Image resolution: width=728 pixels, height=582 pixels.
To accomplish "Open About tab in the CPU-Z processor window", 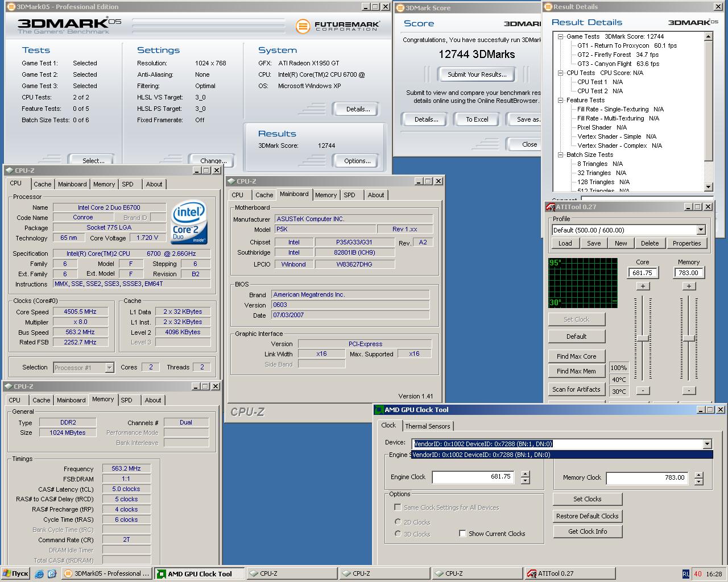I will click(x=154, y=184).
